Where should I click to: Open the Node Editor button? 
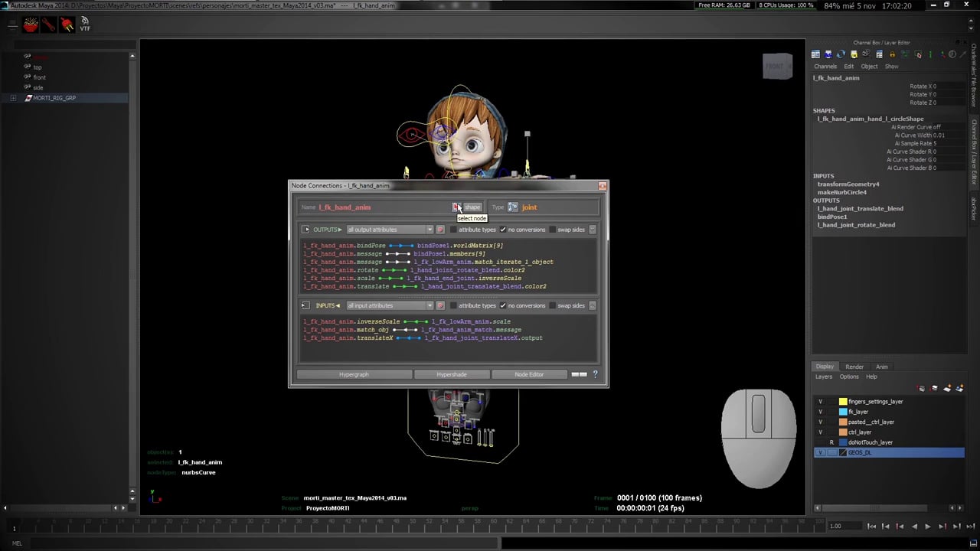[x=529, y=374]
